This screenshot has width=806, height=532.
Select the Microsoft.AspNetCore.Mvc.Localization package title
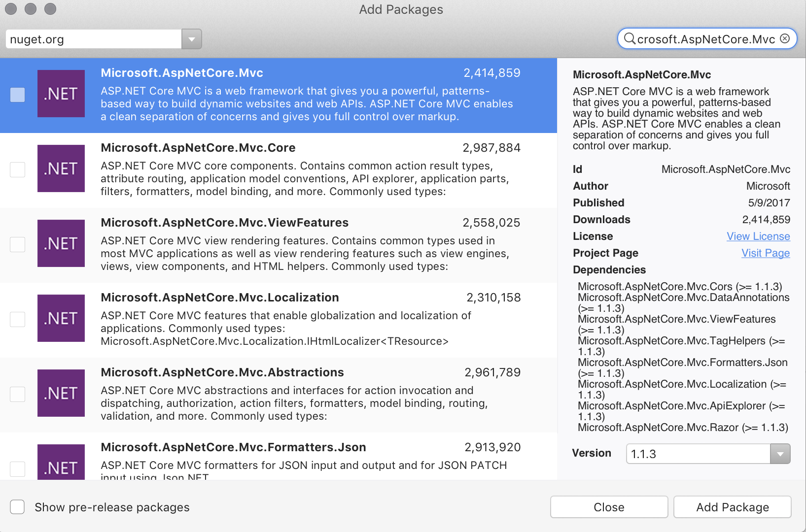pos(220,298)
